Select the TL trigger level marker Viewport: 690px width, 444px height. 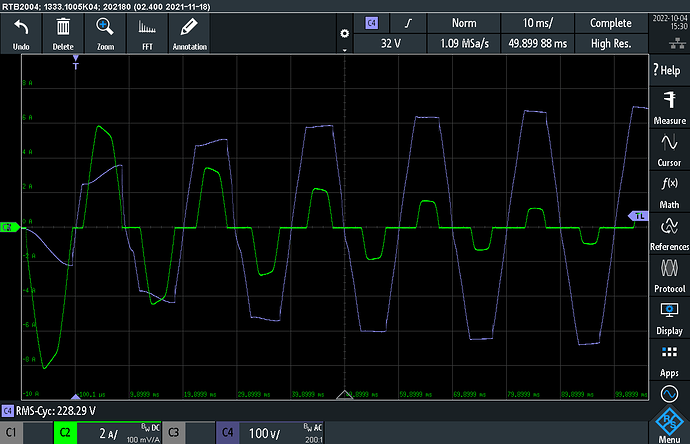click(x=639, y=216)
